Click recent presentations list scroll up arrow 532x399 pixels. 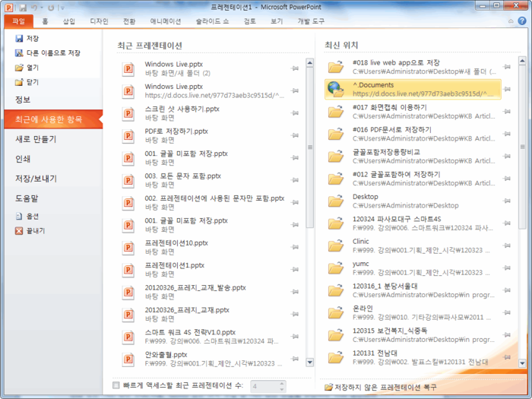tap(310, 63)
